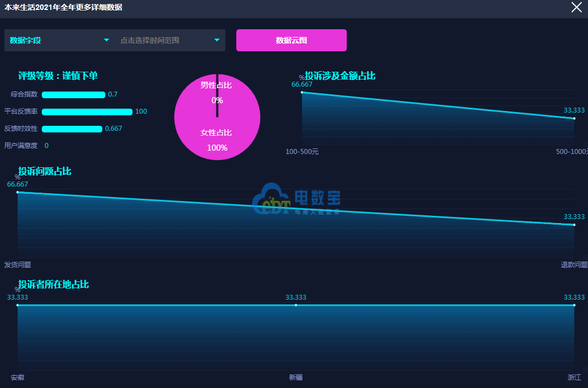
Task: Click the 女性占比 100% pie slice
Action: pos(217,132)
